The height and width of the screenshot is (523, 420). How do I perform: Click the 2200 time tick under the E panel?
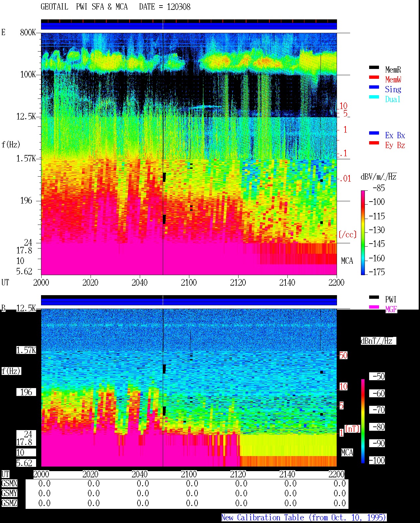(336, 282)
